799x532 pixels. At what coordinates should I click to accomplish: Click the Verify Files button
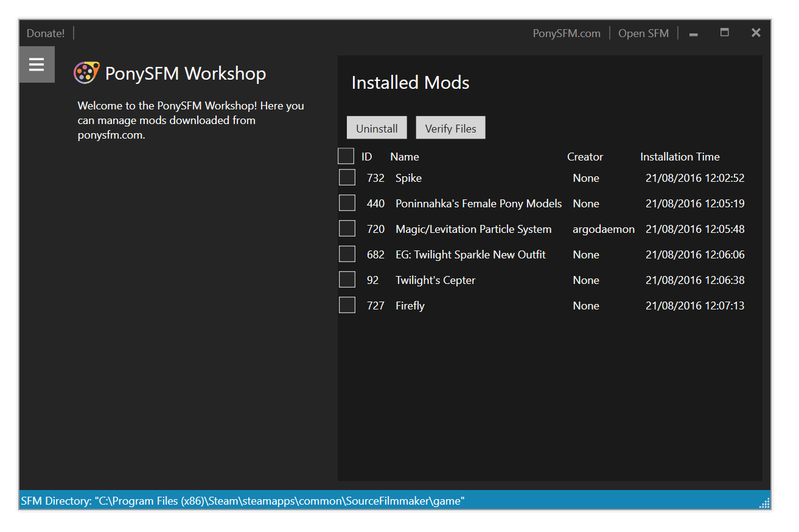pos(450,128)
